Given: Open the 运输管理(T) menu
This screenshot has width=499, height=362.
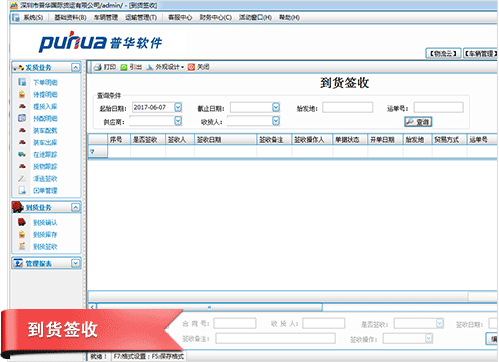Looking at the screenshot, I should pos(141,17).
